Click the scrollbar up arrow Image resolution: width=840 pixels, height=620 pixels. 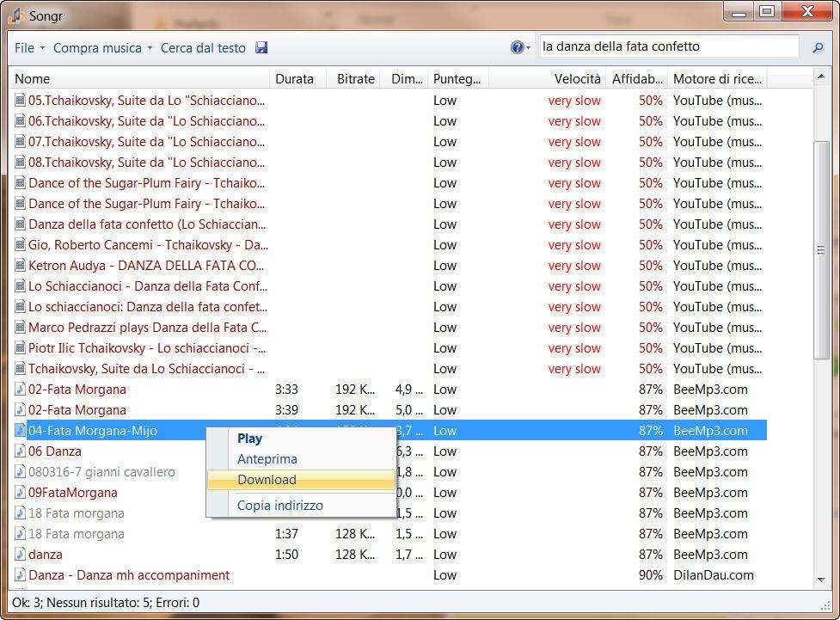(x=821, y=77)
